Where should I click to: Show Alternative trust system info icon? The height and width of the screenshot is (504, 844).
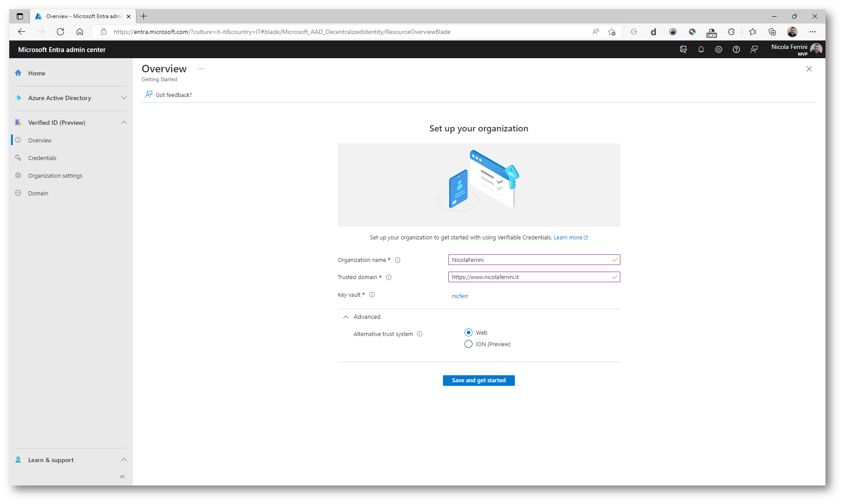(x=420, y=334)
